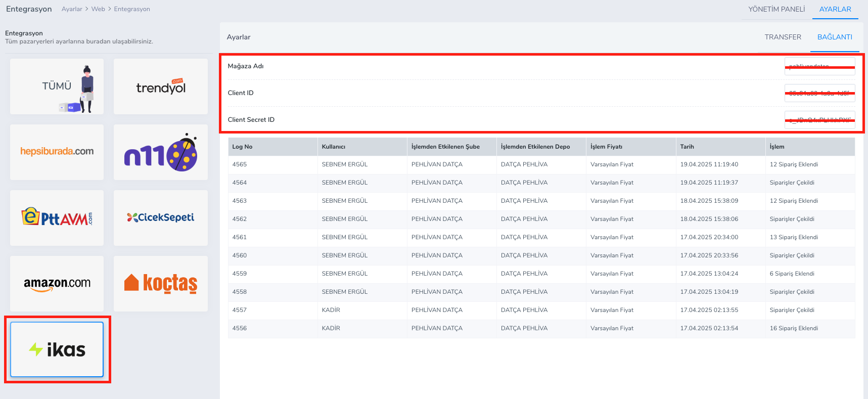868x399 pixels.
Task: Go to Web in the breadcrumb
Action: click(98, 9)
